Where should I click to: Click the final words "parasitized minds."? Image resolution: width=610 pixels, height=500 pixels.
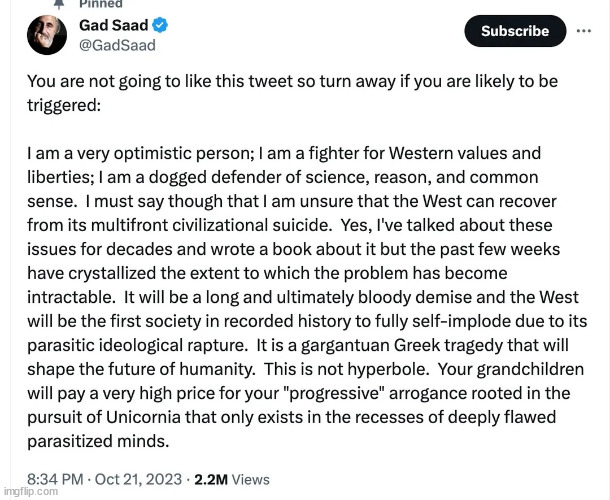point(98,441)
